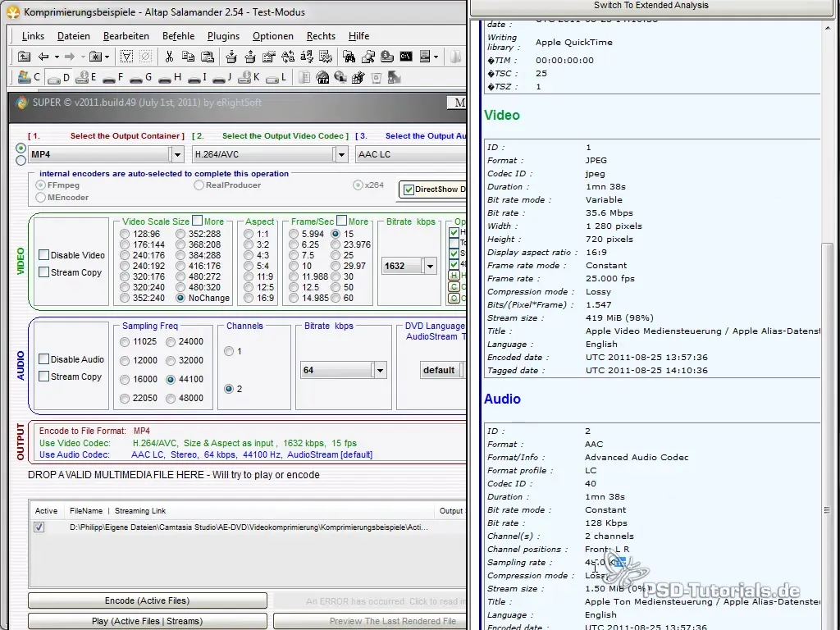This screenshot has height=630, width=840.
Task: Uncheck the active file checkbox in list
Action: [39, 527]
